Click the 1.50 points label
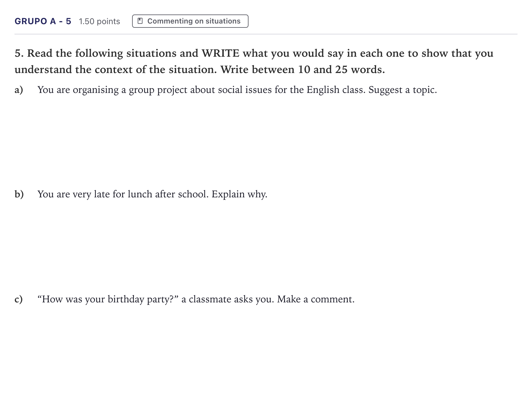Viewport: 532px width, 402px height. 100,21
